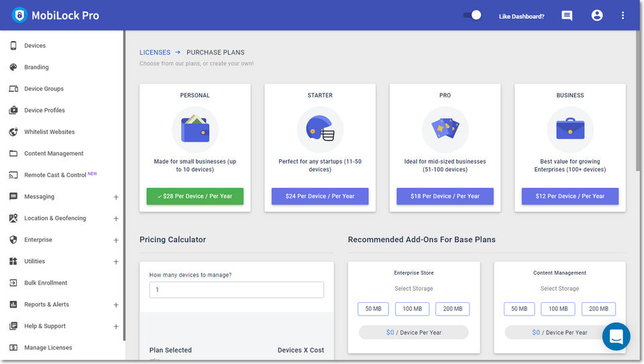644x364 pixels.
Task: Expand the Reports & Alerts section
Action: click(116, 305)
